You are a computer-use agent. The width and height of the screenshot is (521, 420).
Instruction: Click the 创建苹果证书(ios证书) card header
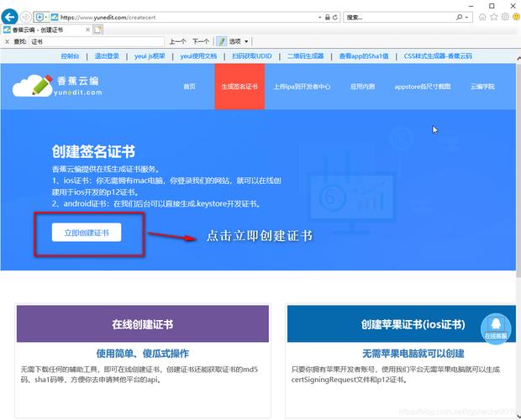click(402, 323)
